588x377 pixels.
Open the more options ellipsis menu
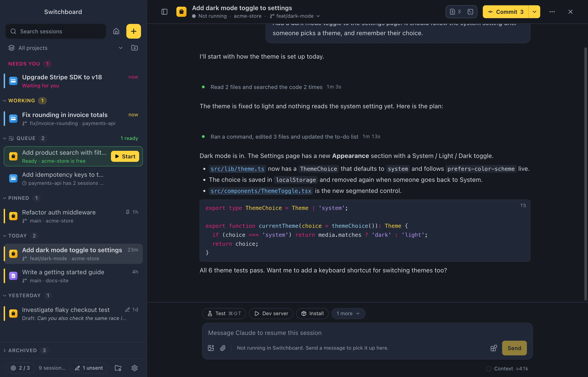pos(552,12)
